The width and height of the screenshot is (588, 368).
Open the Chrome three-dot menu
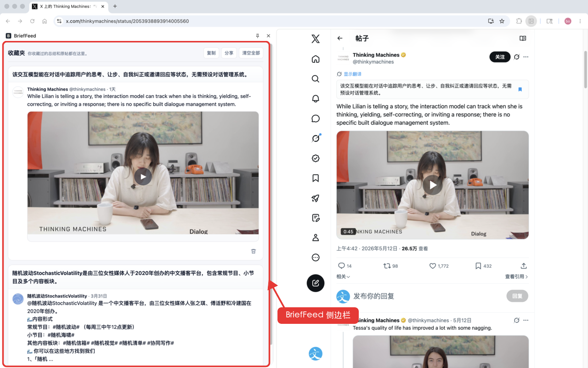click(580, 21)
